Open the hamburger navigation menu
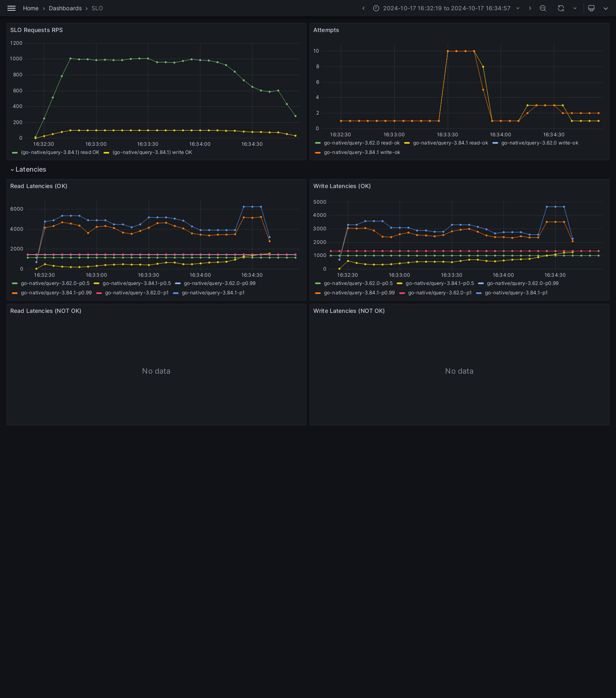 click(x=11, y=8)
